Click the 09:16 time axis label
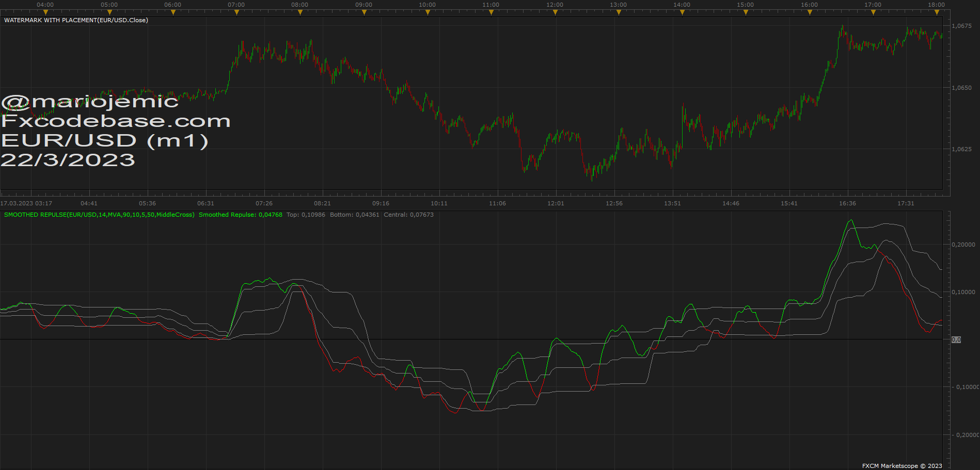The image size is (980, 470). [x=381, y=203]
